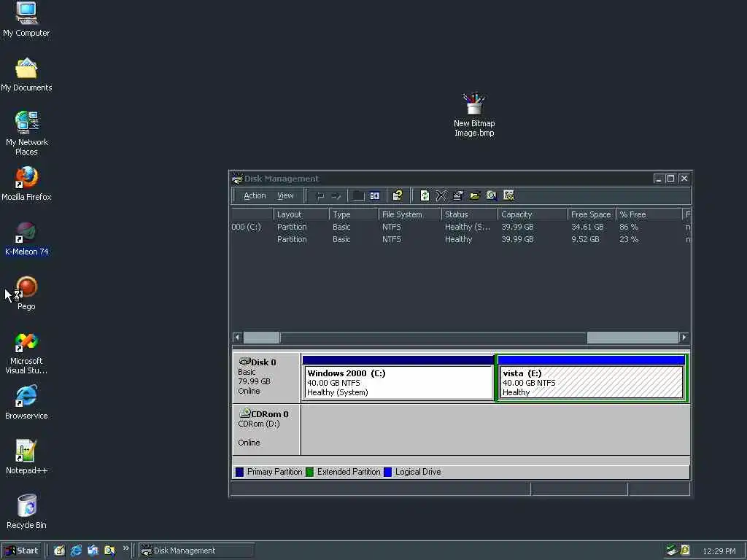This screenshot has height=560, width=747.
Task: Click the File System column header
Action: (410, 214)
